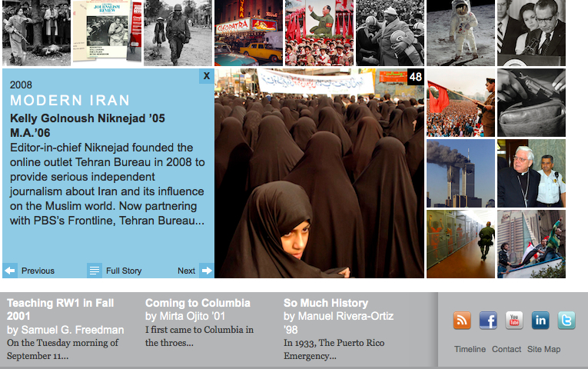Click the right Next arrow icon
The image size is (588, 369).
point(207,271)
